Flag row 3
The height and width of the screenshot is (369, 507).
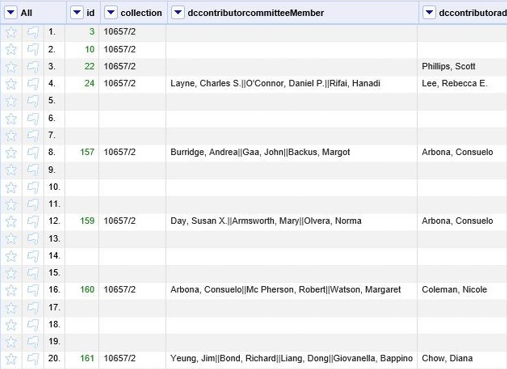33,67
